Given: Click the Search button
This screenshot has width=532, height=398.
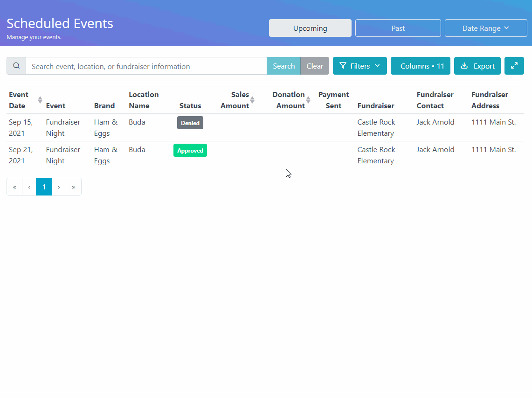Looking at the screenshot, I should point(283,66).
